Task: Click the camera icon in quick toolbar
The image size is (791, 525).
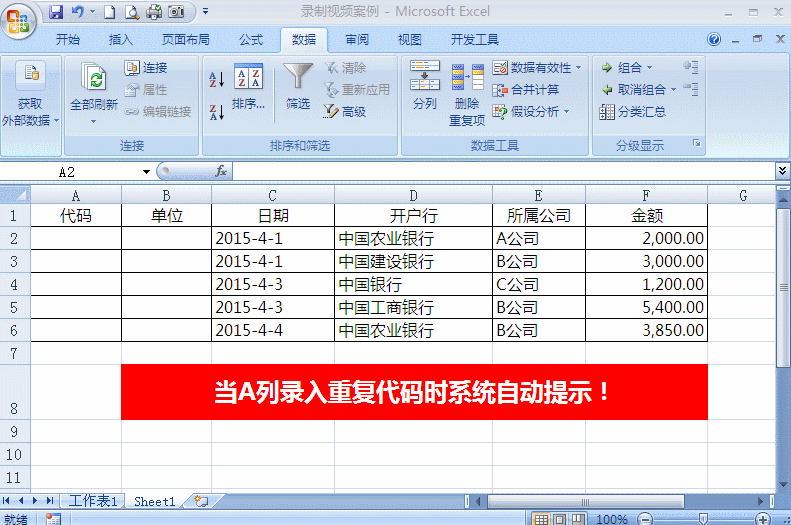Action: coord(176,12)
